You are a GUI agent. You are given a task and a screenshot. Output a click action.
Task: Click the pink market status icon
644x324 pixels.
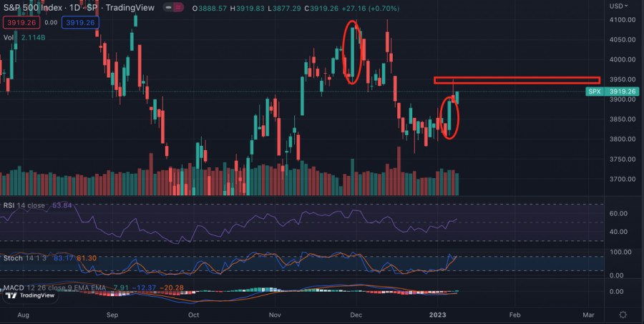[179, 8]
